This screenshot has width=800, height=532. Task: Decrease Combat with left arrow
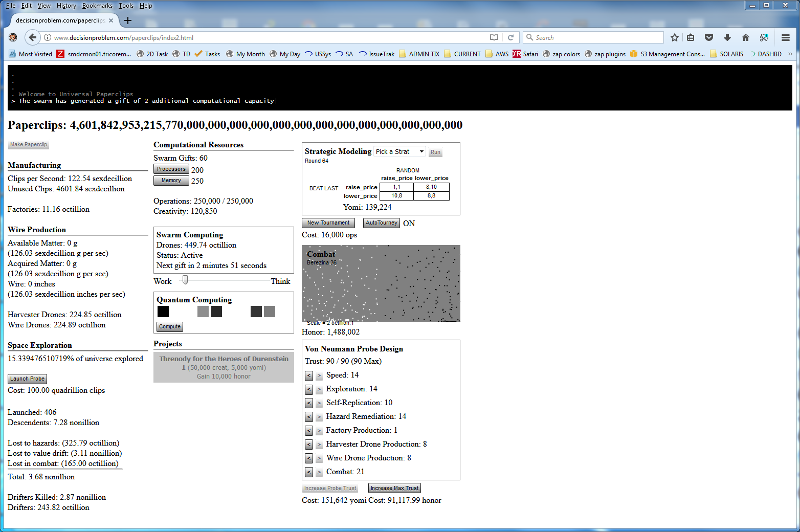309,473
